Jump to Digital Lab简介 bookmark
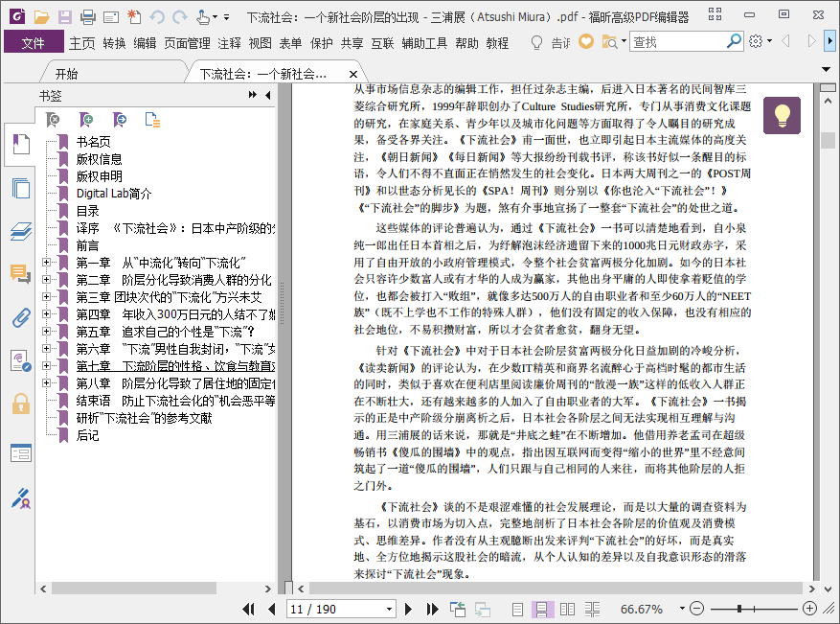The image size is (840, 624). point(114,194)
